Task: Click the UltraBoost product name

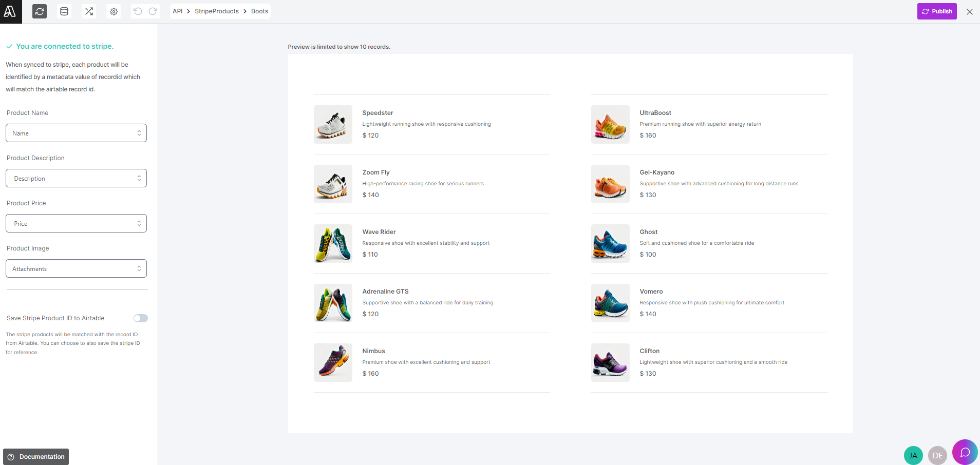Action: (x=655, y=113)
